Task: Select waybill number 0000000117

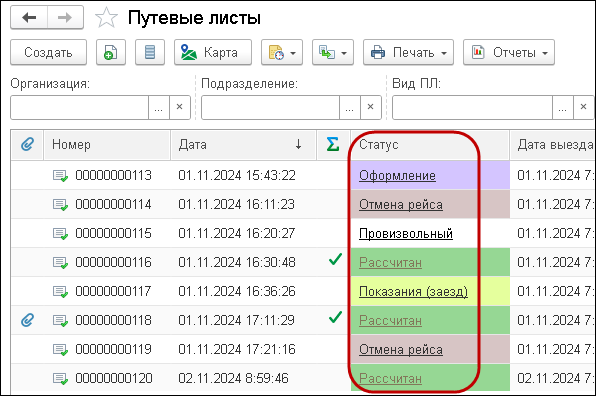Action: [x=113, y=291]
